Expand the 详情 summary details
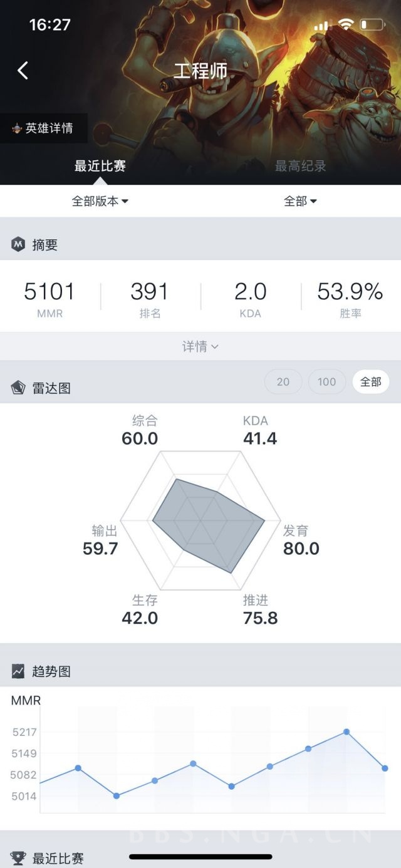Image resolution: width=401 pixels, height=868 pixels. pyautogui.click(x=200, y=346)
